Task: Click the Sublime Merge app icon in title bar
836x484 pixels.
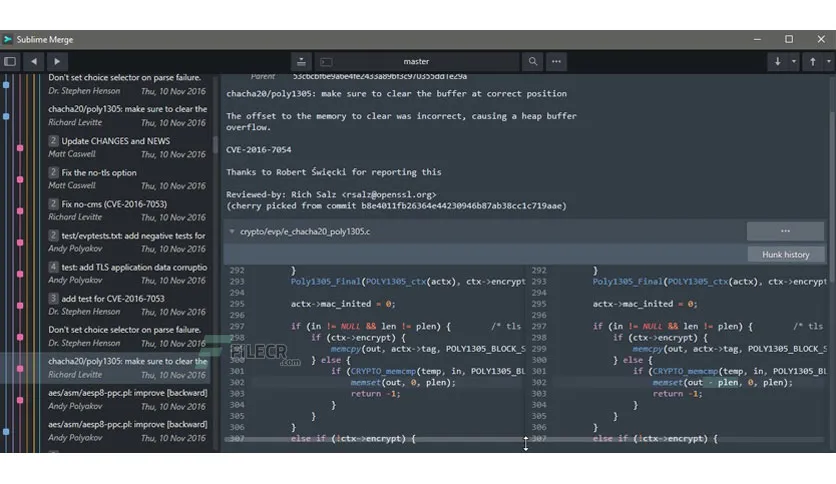Action: point(7,39)
